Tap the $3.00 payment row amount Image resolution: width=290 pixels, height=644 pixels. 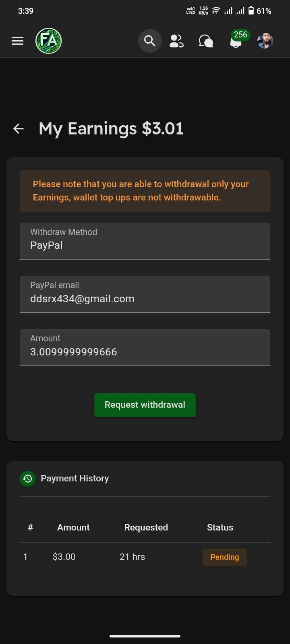click(64, 557)
